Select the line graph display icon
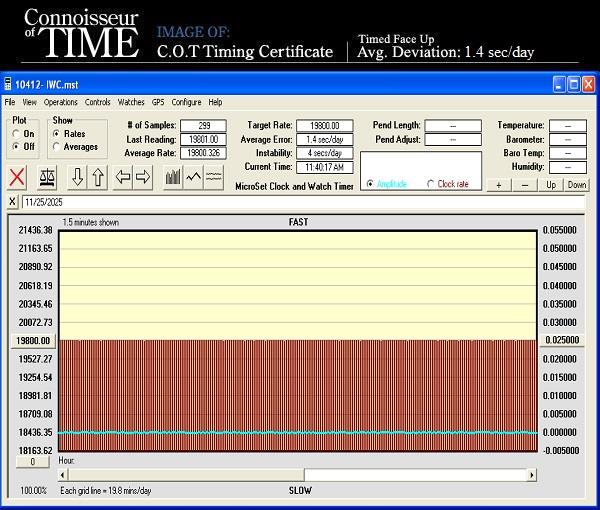The image size is (600, 510). pos(193,178)
